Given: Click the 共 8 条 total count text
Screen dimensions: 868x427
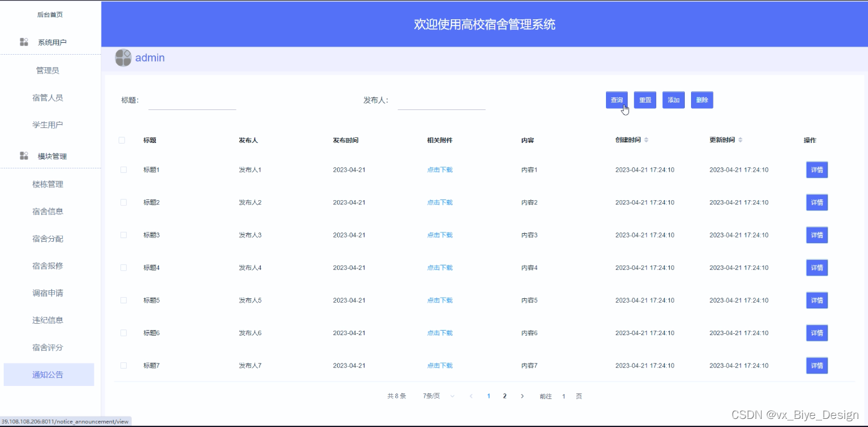Looking at the screenshot, I should [x=397, y=396].
